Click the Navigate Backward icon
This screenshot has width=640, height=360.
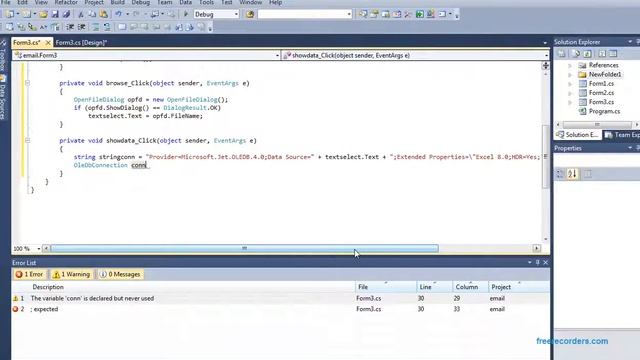(155, 14)
